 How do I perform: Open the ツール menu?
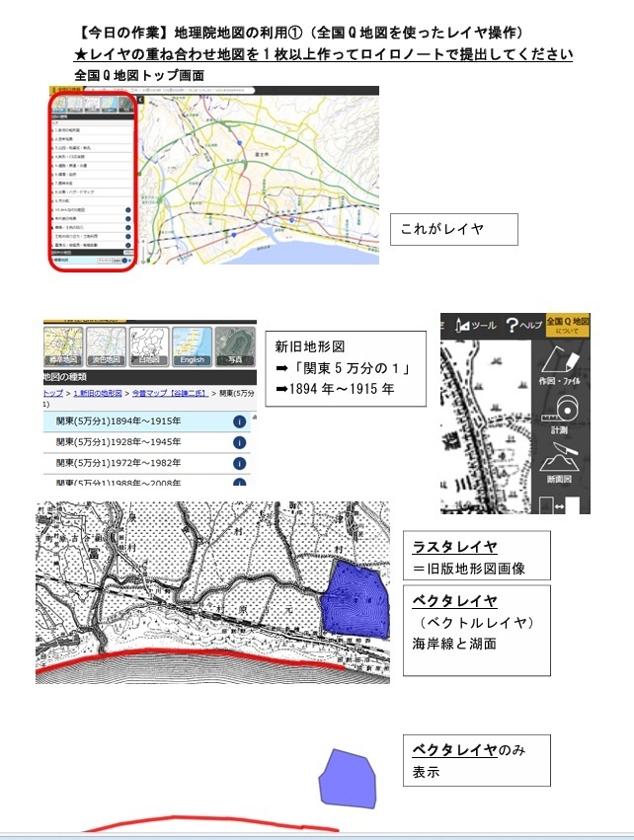[475, 326]
